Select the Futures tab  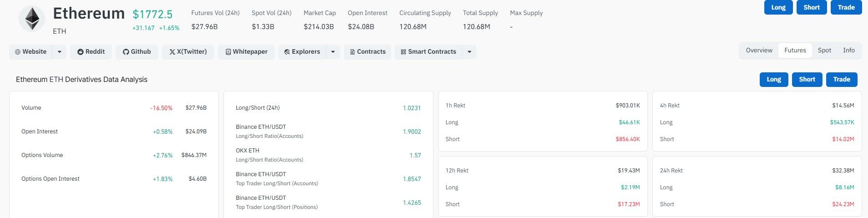coord(795,51)
